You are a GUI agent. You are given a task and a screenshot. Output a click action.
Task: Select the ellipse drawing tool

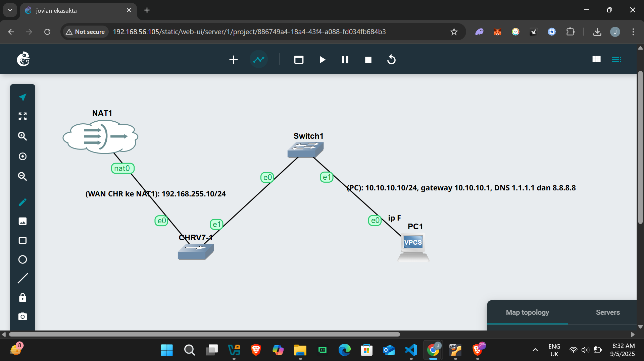[x=22, y=259]
